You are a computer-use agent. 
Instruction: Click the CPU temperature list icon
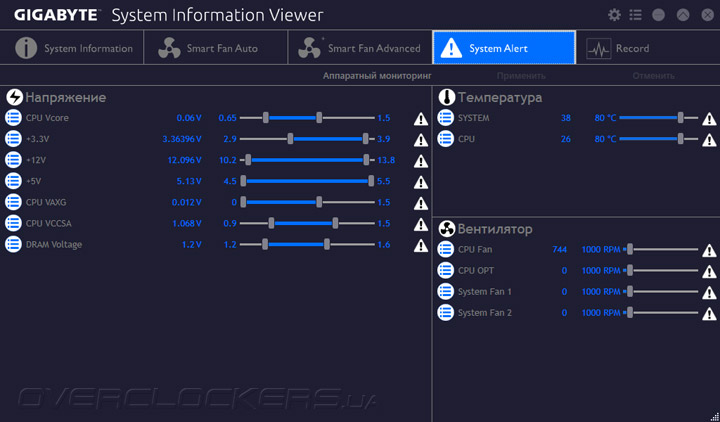446,139
